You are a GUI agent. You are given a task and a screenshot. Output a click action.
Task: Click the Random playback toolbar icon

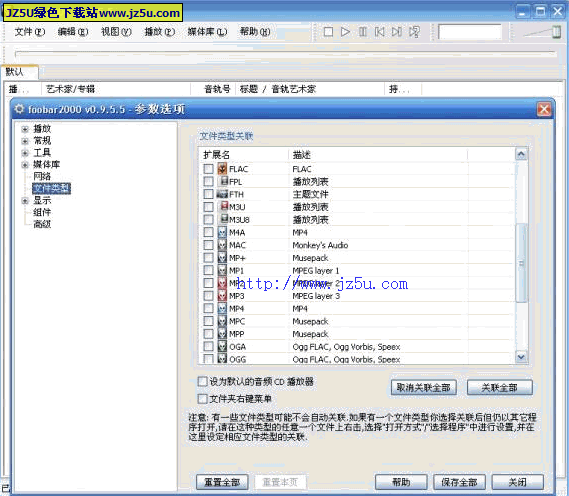point(414,32)
